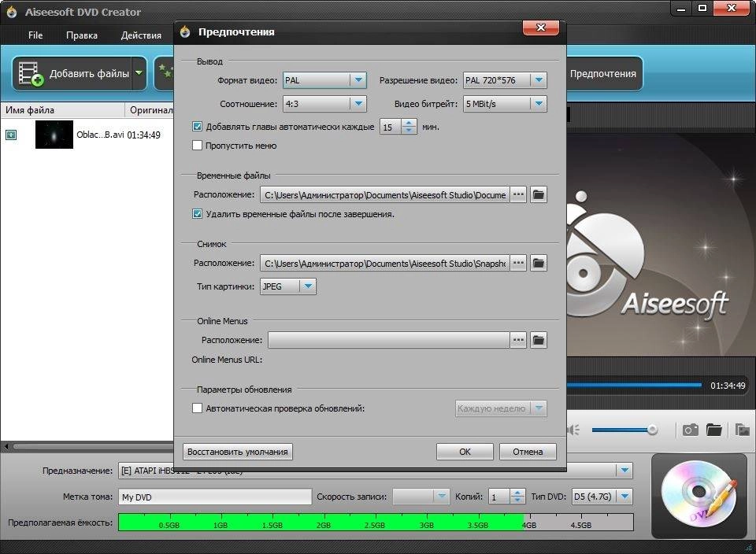Click the Оригинал column header

coord(150,110)
